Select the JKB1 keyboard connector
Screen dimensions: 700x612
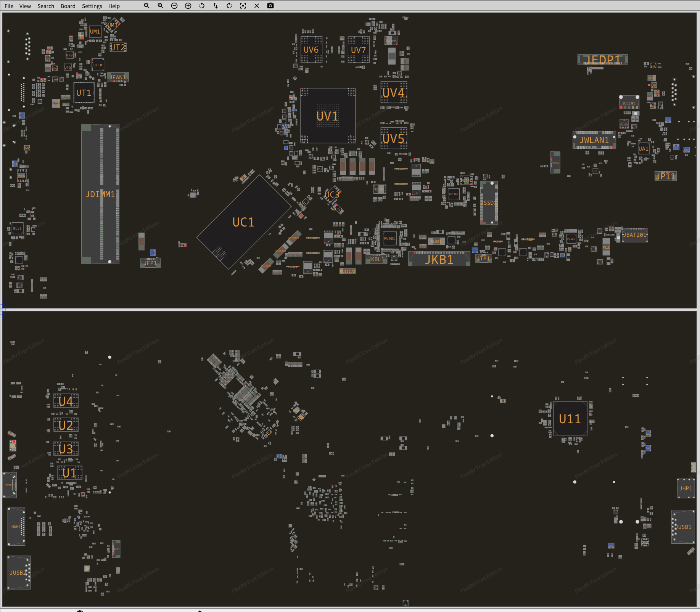[x=439, y=260]
